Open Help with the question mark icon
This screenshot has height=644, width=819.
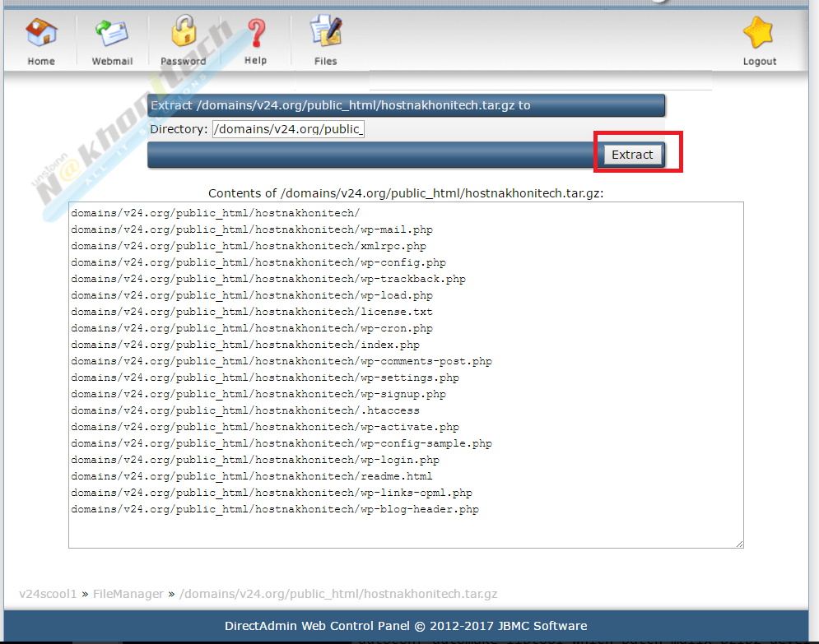(256, 33)
